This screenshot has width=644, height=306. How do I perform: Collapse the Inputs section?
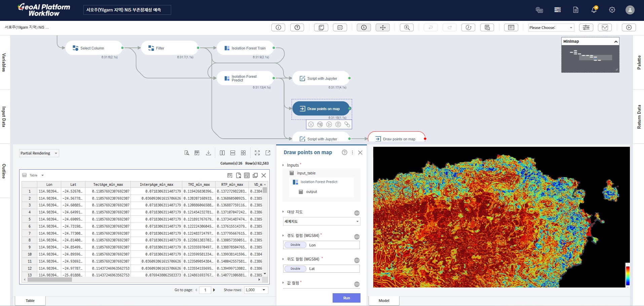(283, 165)
